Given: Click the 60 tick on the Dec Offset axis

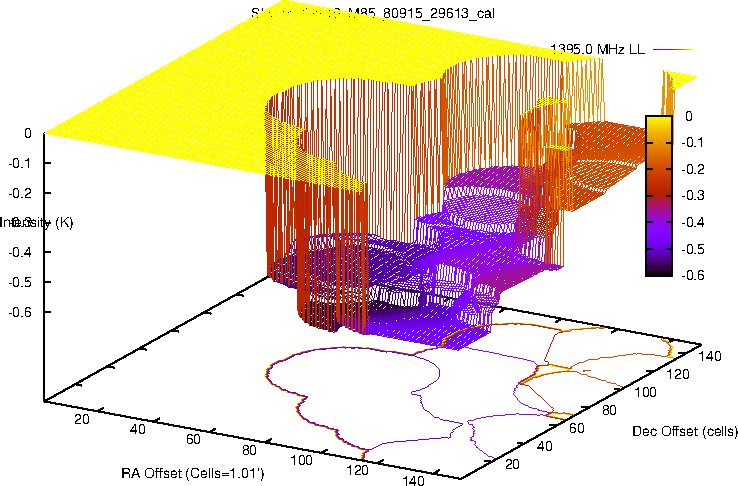Looking at the screenshot, I should 577,428.
